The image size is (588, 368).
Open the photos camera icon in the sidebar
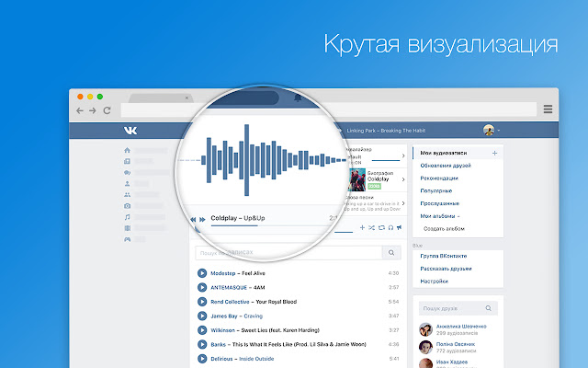127,206
